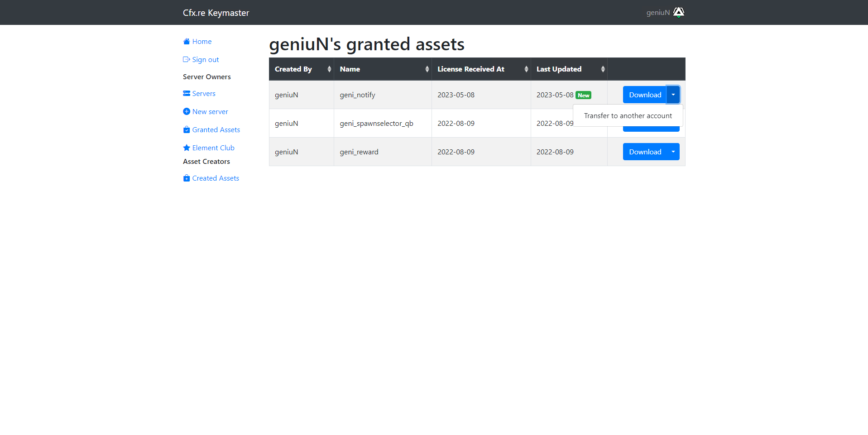Click the geniuN username in header
The height and width of the screenshot is (435, 868).
point(658,13)
